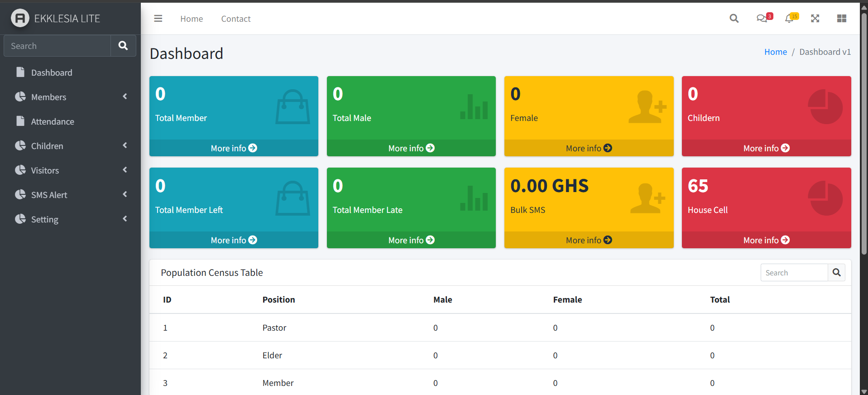Click the scrollbar down arrow
The image size is (868, 395).
click(864, 391)
